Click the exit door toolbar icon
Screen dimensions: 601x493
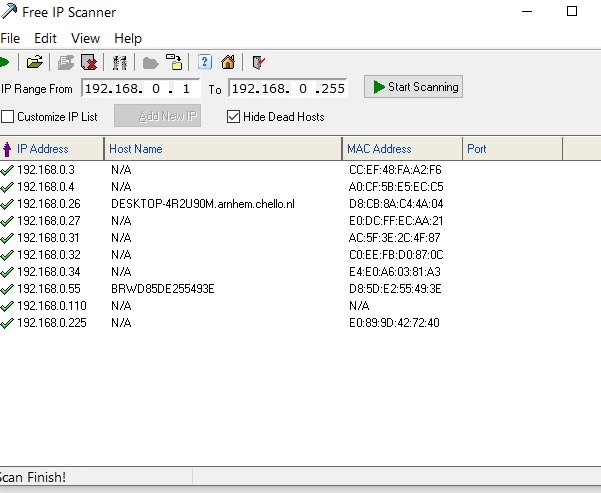[x=258, y=62]
